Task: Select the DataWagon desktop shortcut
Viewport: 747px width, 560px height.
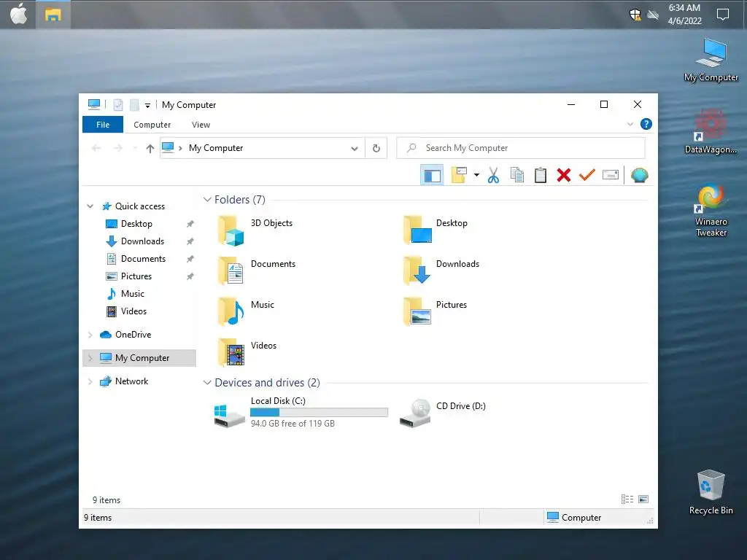Action: [711, 132]
